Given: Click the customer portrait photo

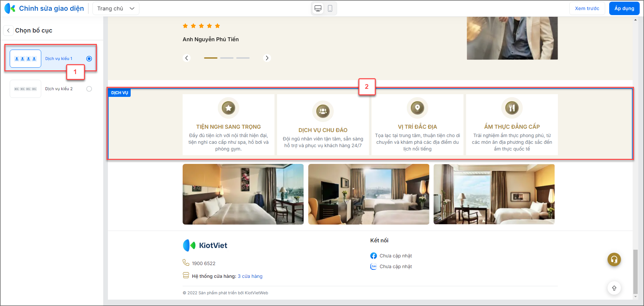Looking at the screenshot, I should [x=512, y=38].
